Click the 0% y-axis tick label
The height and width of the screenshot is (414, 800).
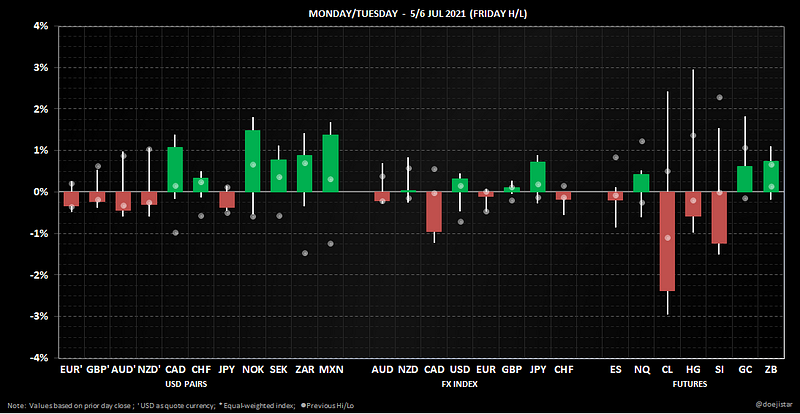42,192
